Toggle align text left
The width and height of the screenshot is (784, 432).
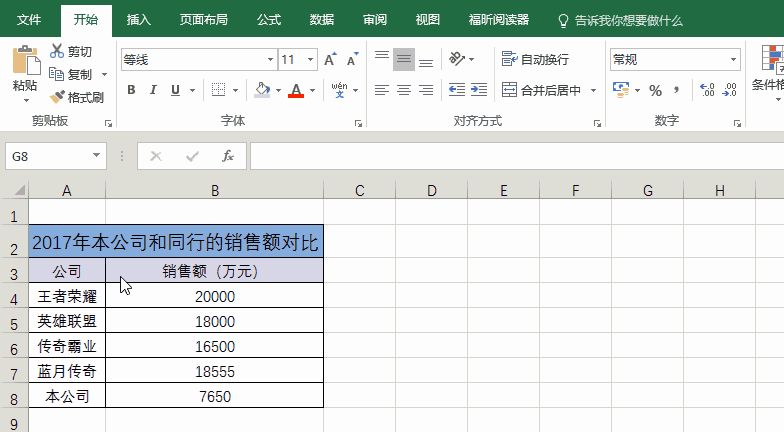tap(382, 90)
